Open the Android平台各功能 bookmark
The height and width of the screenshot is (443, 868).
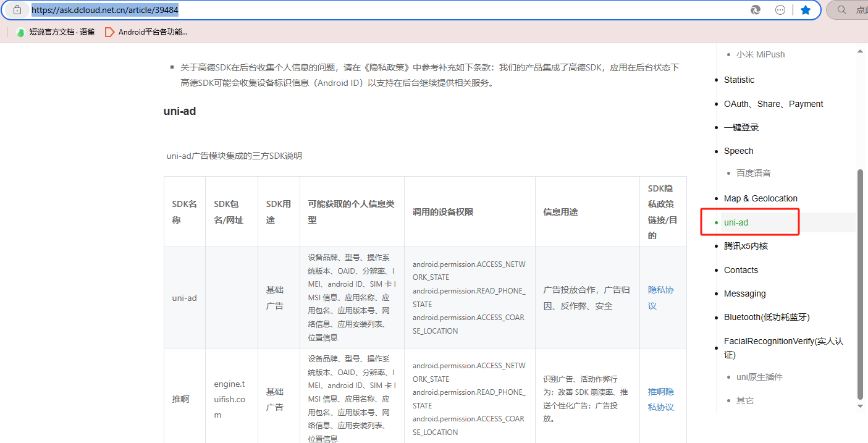pyautogui.click(x=146, y=32)
